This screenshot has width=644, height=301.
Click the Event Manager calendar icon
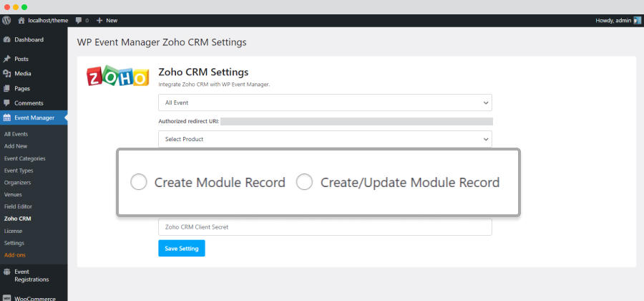click(x=6, y=118)
